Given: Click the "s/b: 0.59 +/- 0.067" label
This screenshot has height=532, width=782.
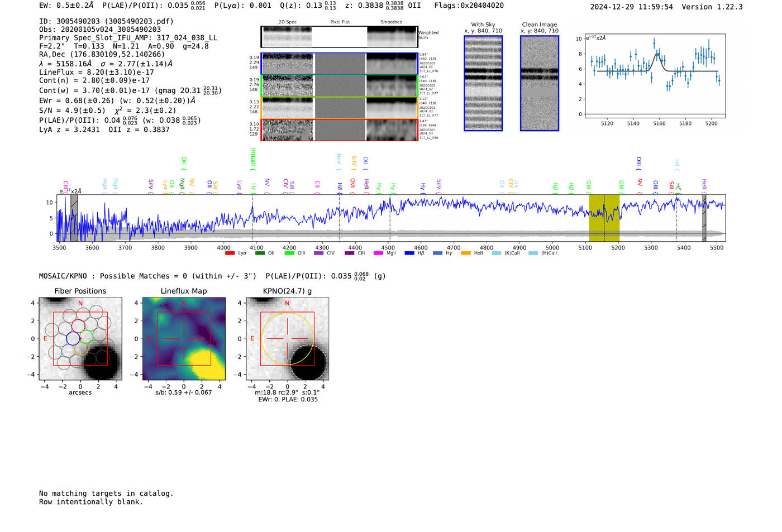Looking at the screenshot, I should 184,393.
